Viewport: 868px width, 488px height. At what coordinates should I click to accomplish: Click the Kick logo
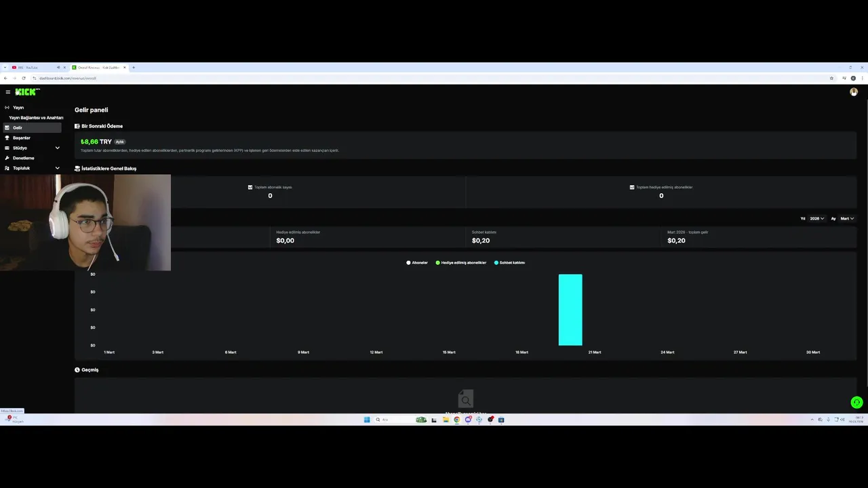(27, 91)
